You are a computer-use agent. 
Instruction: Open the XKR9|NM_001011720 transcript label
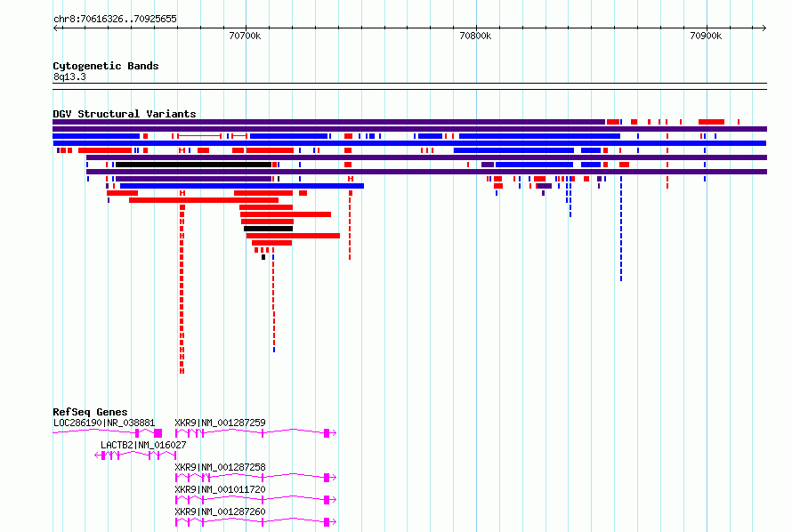coord(220,489)
